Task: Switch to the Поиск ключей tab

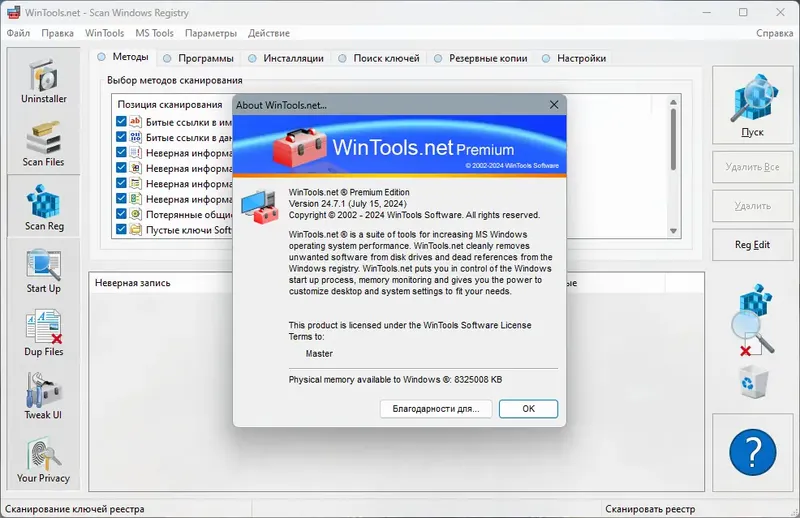Action: pos(379,58)
